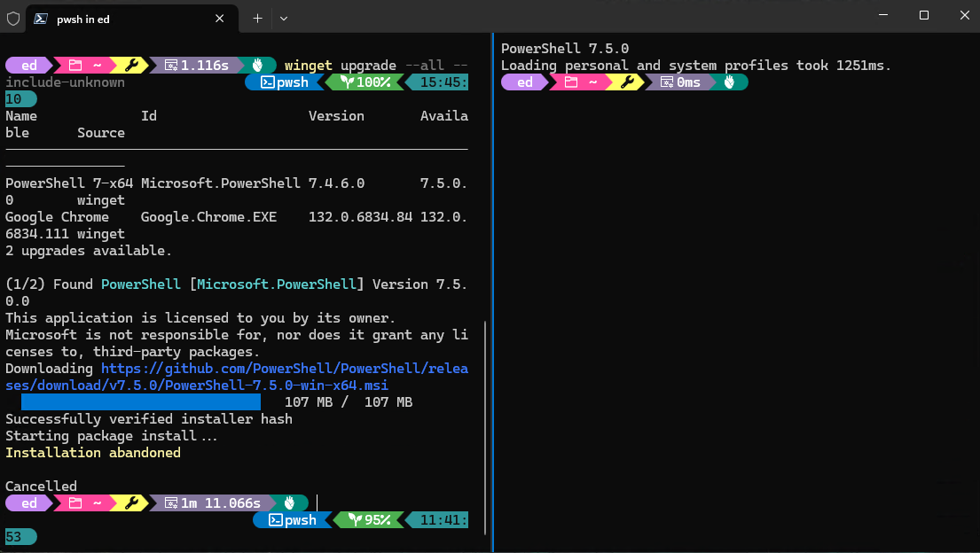Click the wrench icon in top left prompt
The width and height of the screenshot is (980, 553).
(131, 65)
